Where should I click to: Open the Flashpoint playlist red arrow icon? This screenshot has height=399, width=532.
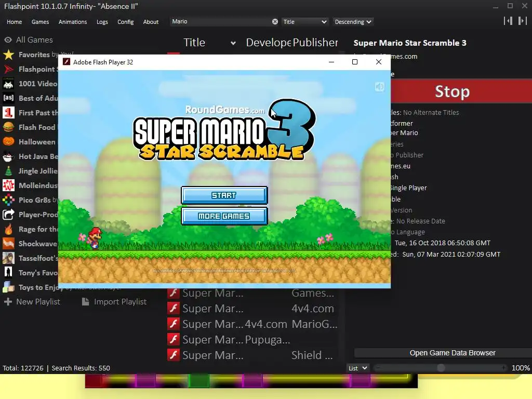click(8, 69)
